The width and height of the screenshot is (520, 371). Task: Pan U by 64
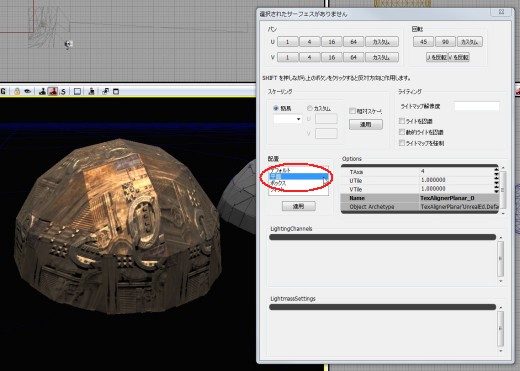pos(353,42)
